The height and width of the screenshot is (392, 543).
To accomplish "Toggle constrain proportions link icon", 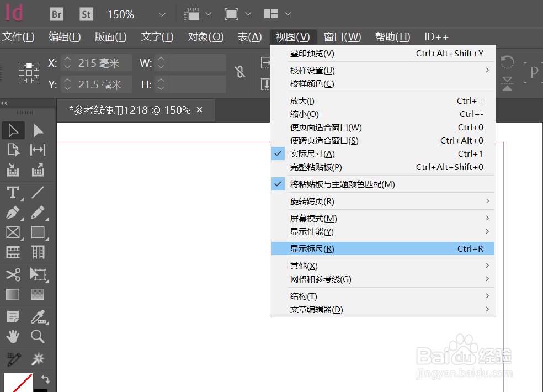I will (239, 72).
